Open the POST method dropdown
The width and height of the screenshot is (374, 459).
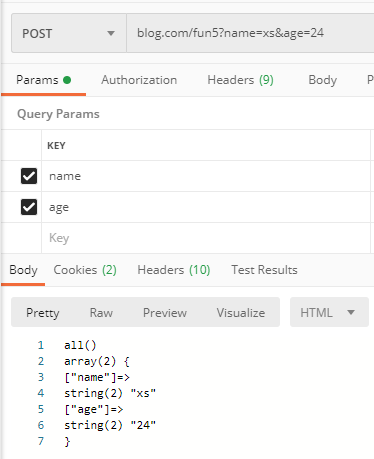[x=69, y=33]
